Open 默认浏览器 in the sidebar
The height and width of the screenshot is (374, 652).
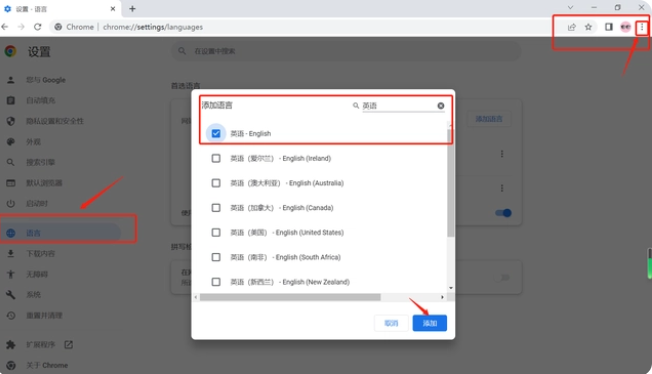pos(44,183)
